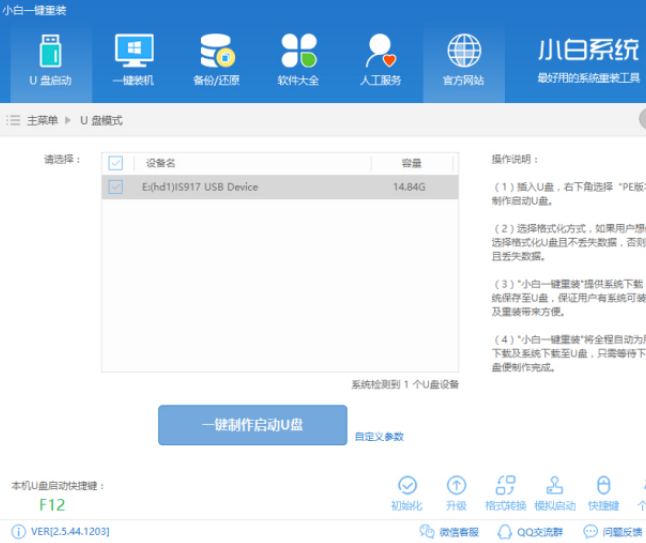The height and width of the screenshot is (543, 646).
Task: Open the QQ交流群 link
Action: pos(530,532)
